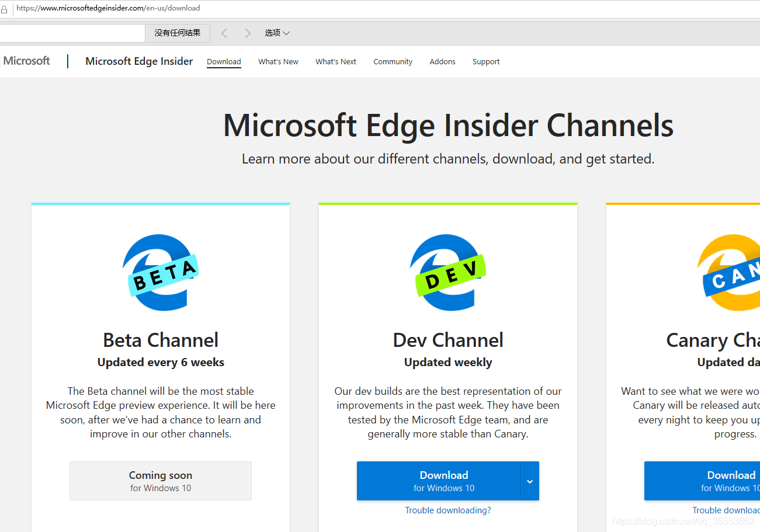
Task: Download Dev Channel for Windows 10
Action: tap(439, 481)
